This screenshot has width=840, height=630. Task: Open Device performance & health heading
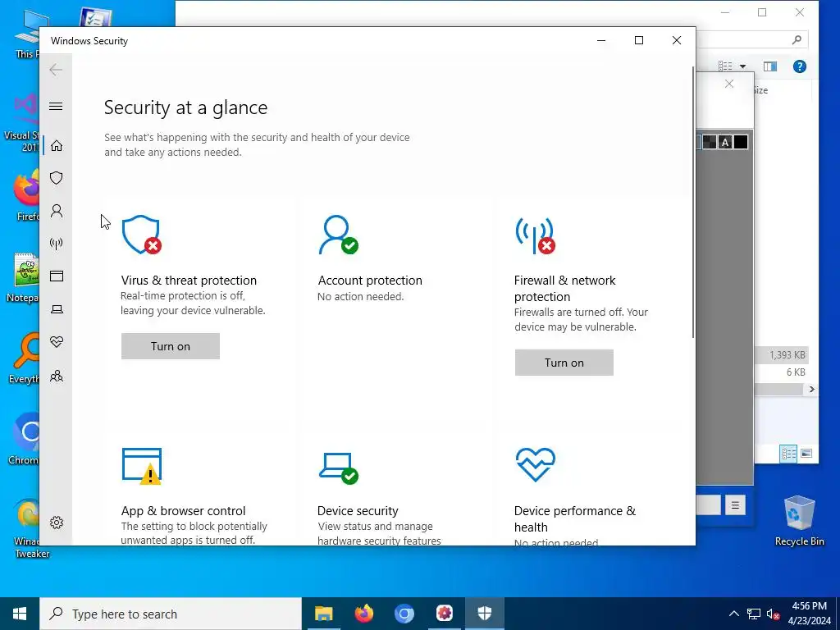pyautogui.click(x=575, y=518)
